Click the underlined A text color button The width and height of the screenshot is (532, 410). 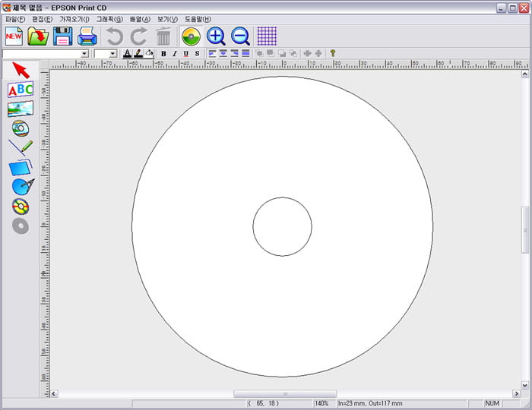[127, 54]
